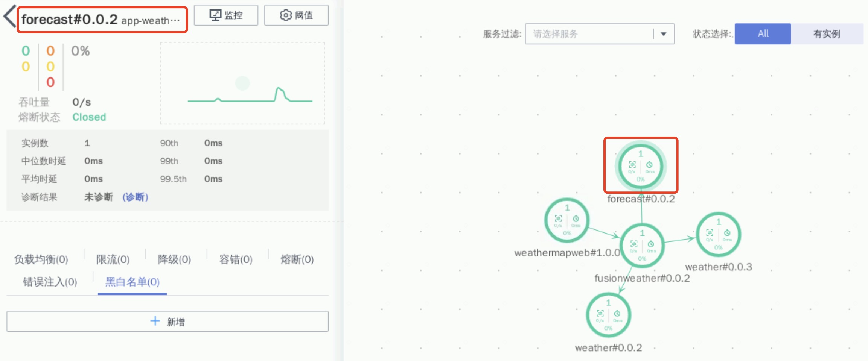Select the weathermapweb#1.0.0 service node
This screenshot has height=361, width=868.
(567, 220)
